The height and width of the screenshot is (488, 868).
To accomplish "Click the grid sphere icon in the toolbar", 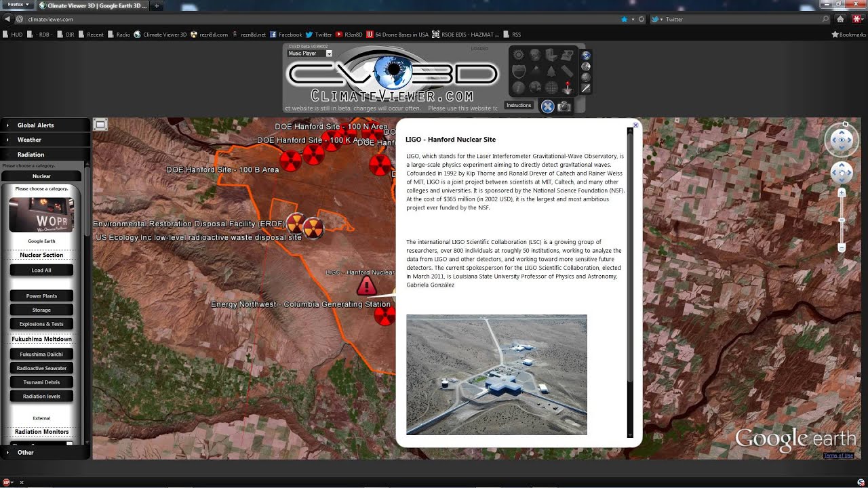I will (x=551, y=87).
